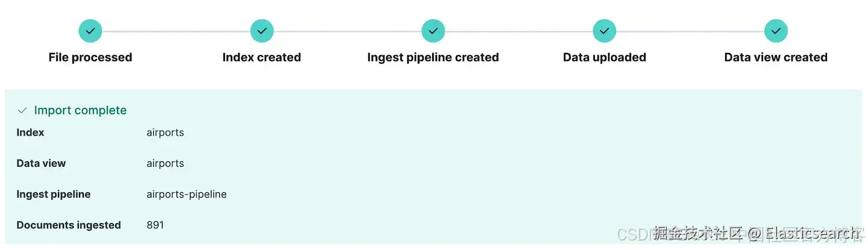Click the Import complete heading

[80, 110]
